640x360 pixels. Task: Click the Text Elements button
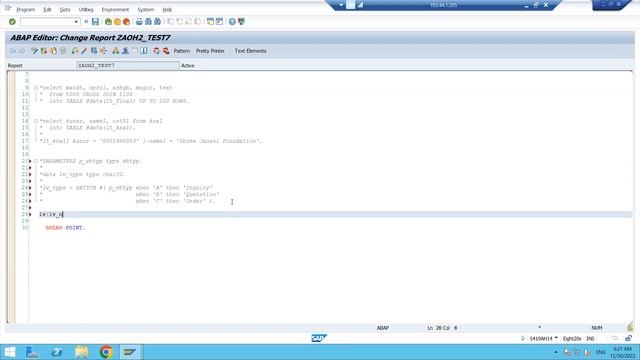pos(250,51)
